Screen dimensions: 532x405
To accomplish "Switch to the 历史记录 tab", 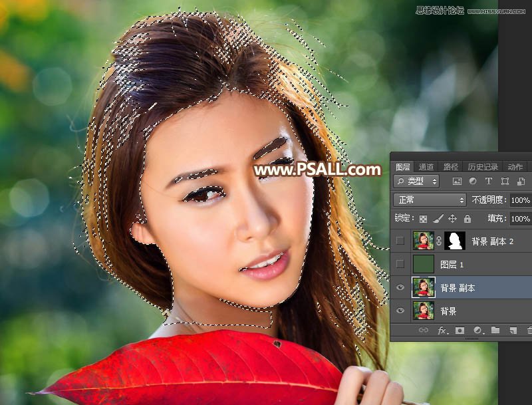I will 483,167.
